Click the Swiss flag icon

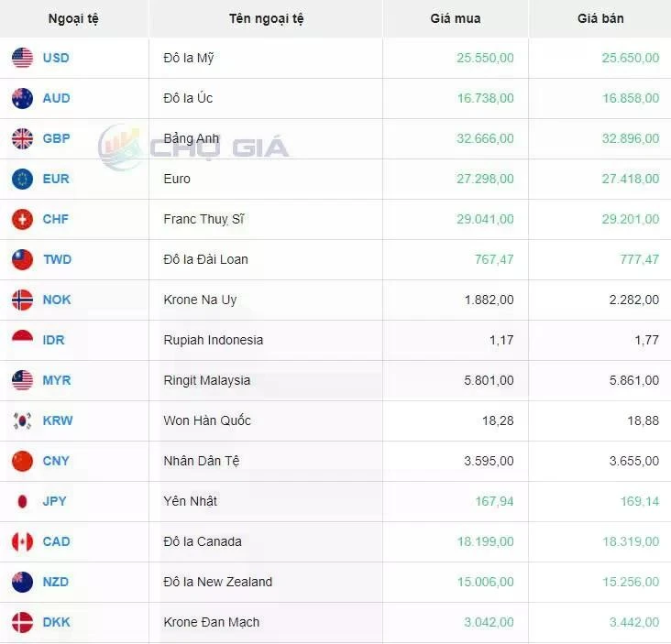(23, 219)
